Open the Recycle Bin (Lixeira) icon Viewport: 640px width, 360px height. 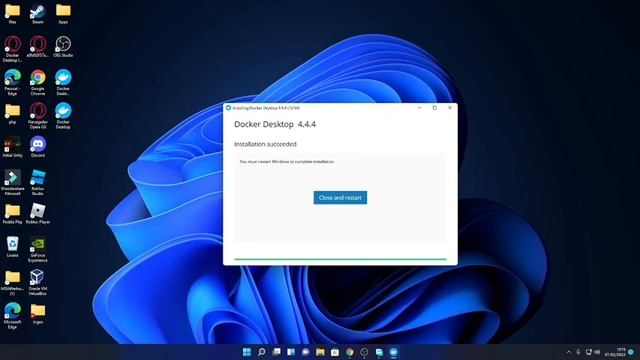12,247
